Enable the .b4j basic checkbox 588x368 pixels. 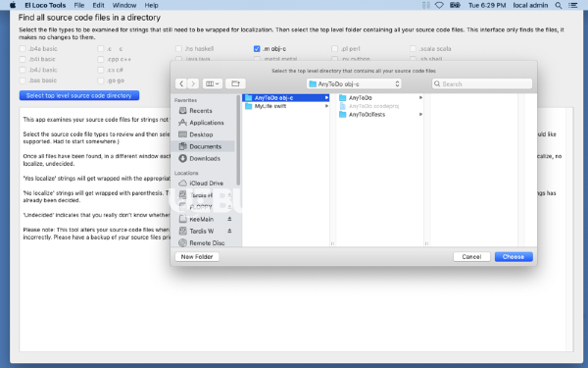[23, 70]
